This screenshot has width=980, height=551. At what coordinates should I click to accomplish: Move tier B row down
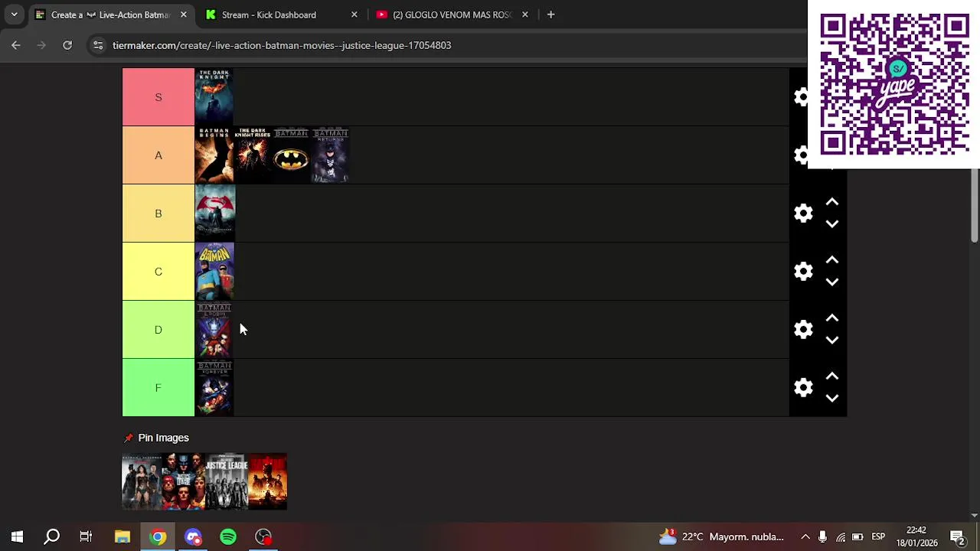[832, 224]
